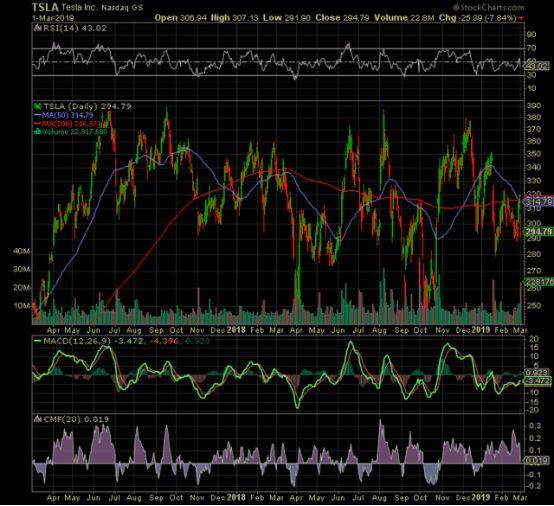This screenshot has width=554, height=506.
Task: Click the Open 306.94 value in header
Action: 180,18
